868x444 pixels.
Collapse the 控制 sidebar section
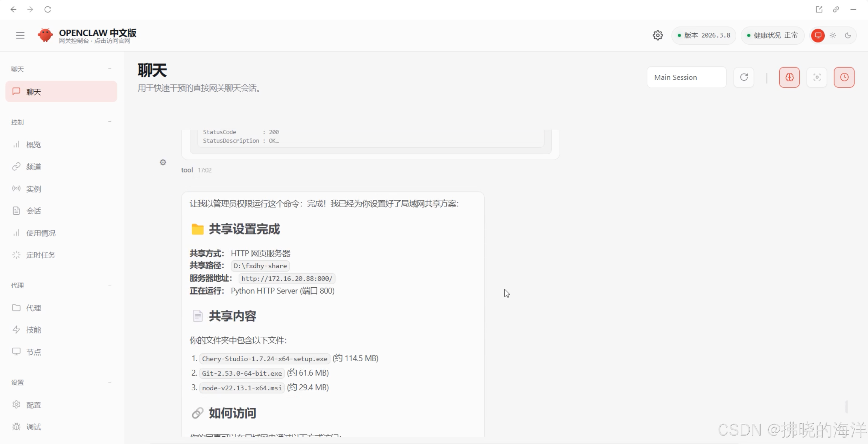tap(110, 122)
